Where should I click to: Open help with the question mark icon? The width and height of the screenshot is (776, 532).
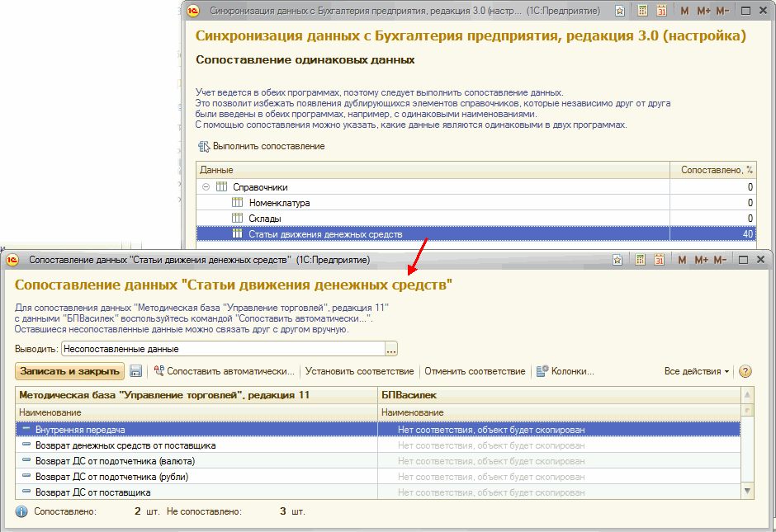click(745, 371)
